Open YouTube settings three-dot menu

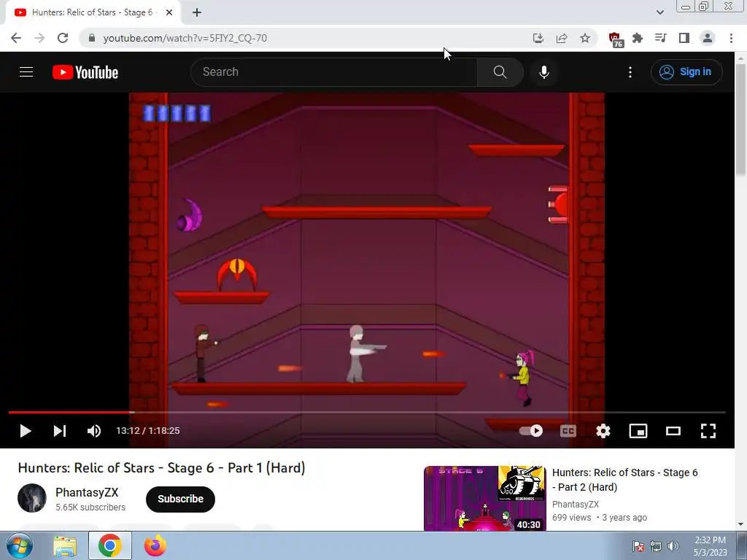(630, 72)
